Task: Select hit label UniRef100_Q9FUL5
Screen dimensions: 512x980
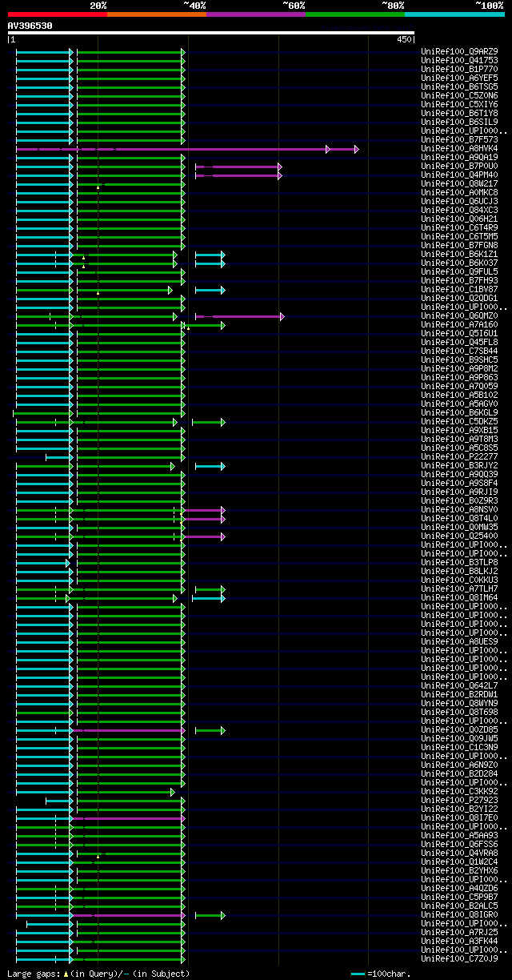Action: pyautogui.click(x=459, y=272)
